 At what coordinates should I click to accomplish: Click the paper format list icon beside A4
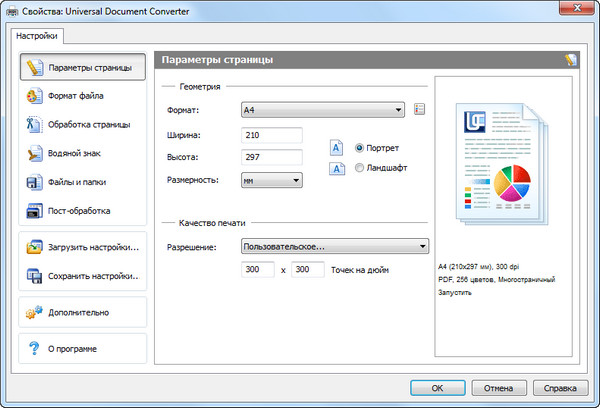[419, 110]
